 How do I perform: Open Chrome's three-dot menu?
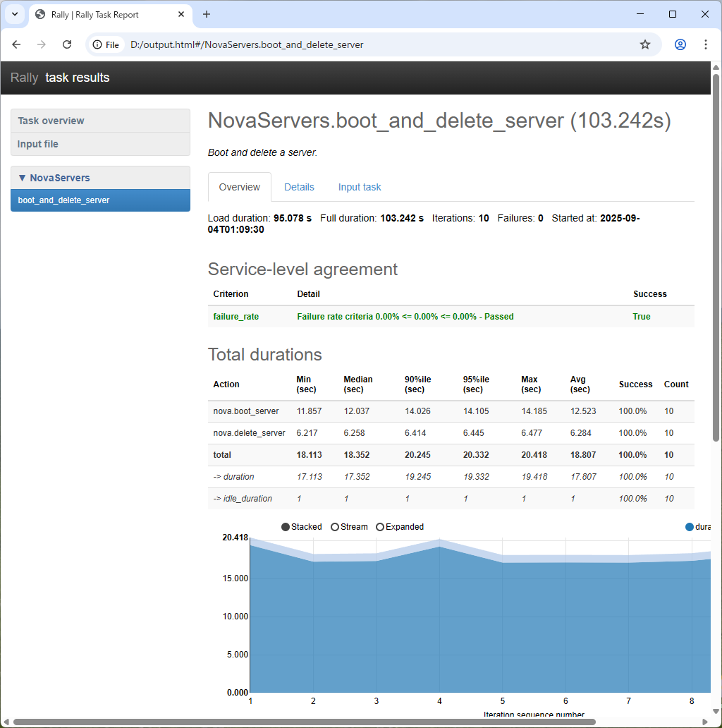click(705, 44)
